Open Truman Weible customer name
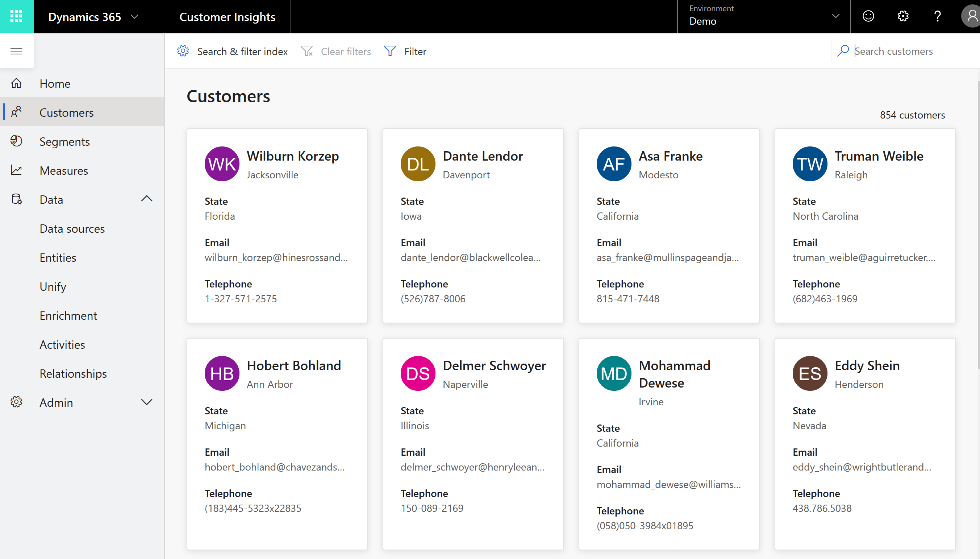Image resolution: width=980 pixels, height=559 pixels. pos(879,156)
